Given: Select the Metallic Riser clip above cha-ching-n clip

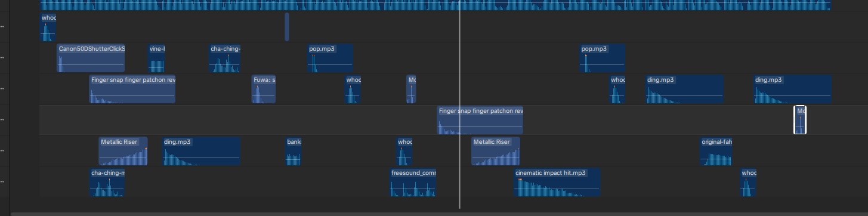Looking at the screenshot, I should tap(123, 151).
